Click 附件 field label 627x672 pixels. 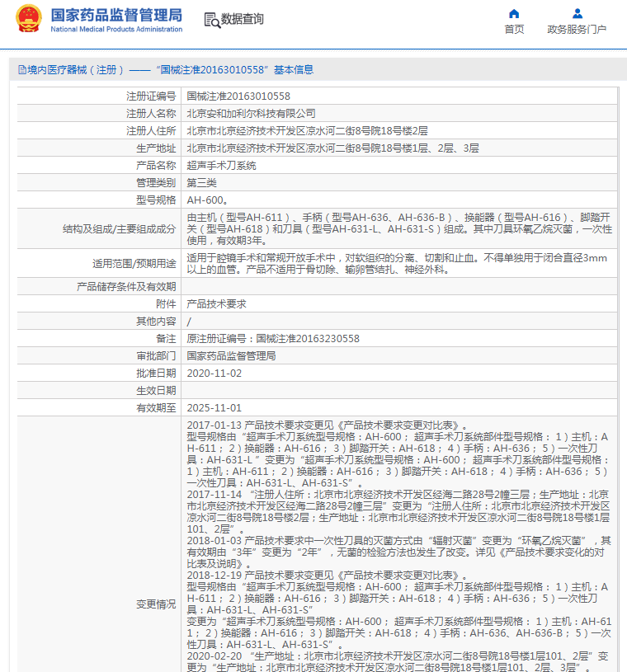tap(166, 304)
